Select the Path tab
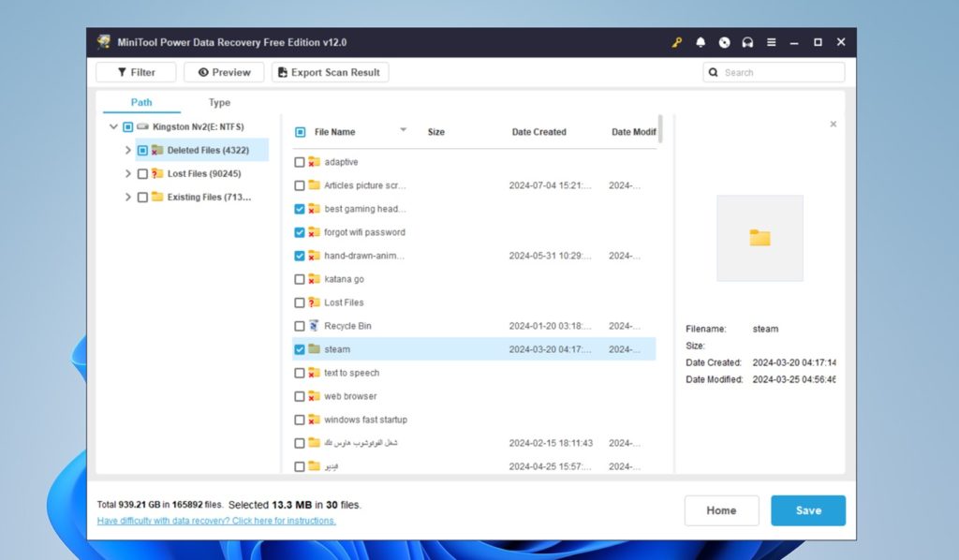 pyautogui.click(x=140, y=102)
